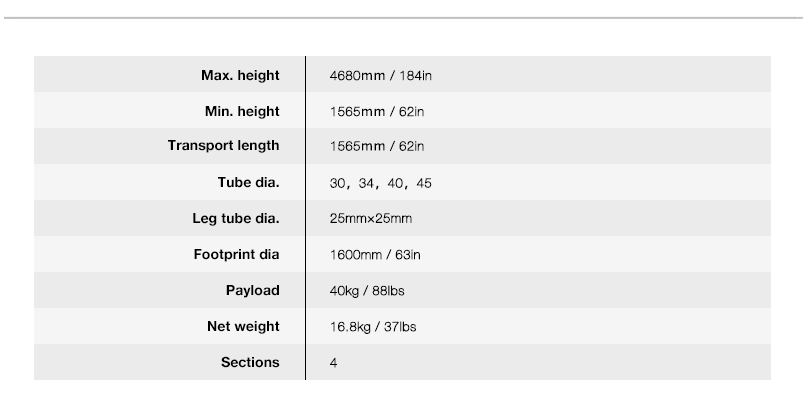Click the Sections label

pos(250,362)
